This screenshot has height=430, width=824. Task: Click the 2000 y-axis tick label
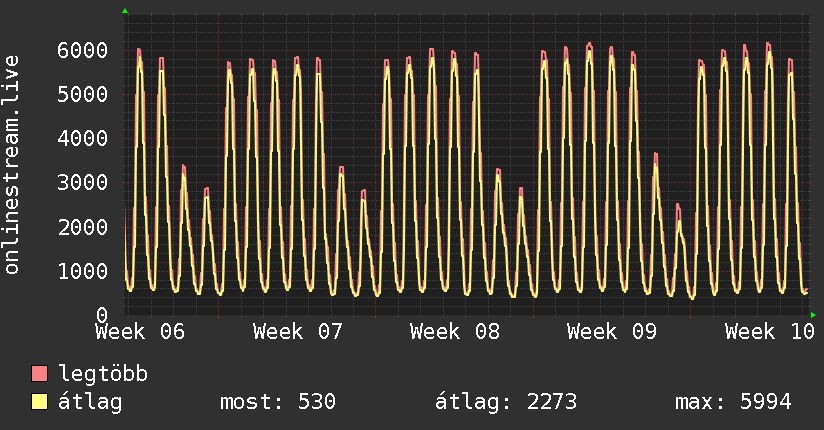pos(83,227)
